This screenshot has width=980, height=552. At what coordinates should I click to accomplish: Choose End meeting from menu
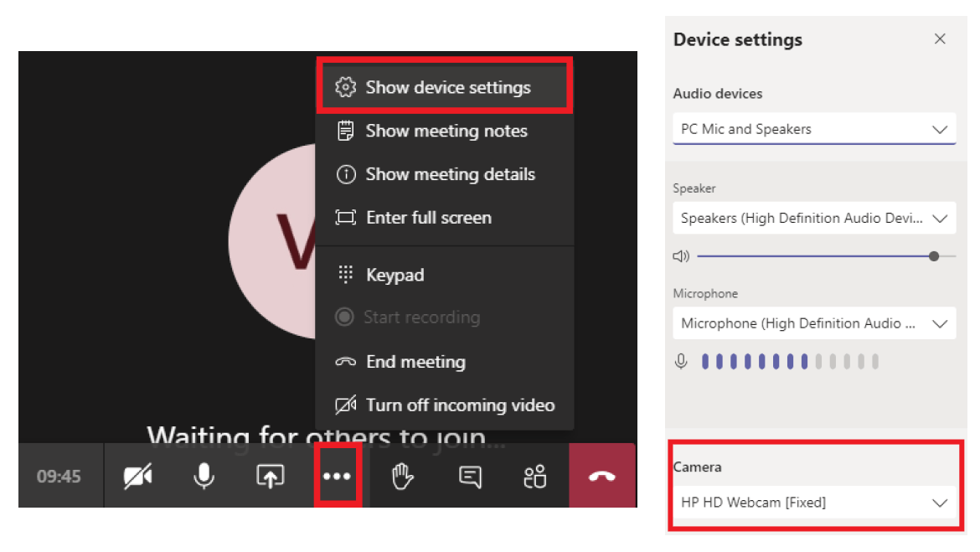coord(445,361)
